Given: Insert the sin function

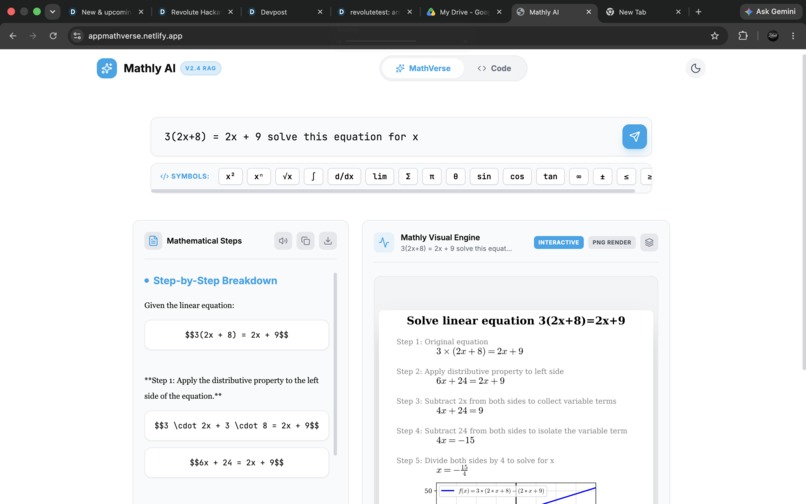Looking at the screenshot, I should pos(484,176).
